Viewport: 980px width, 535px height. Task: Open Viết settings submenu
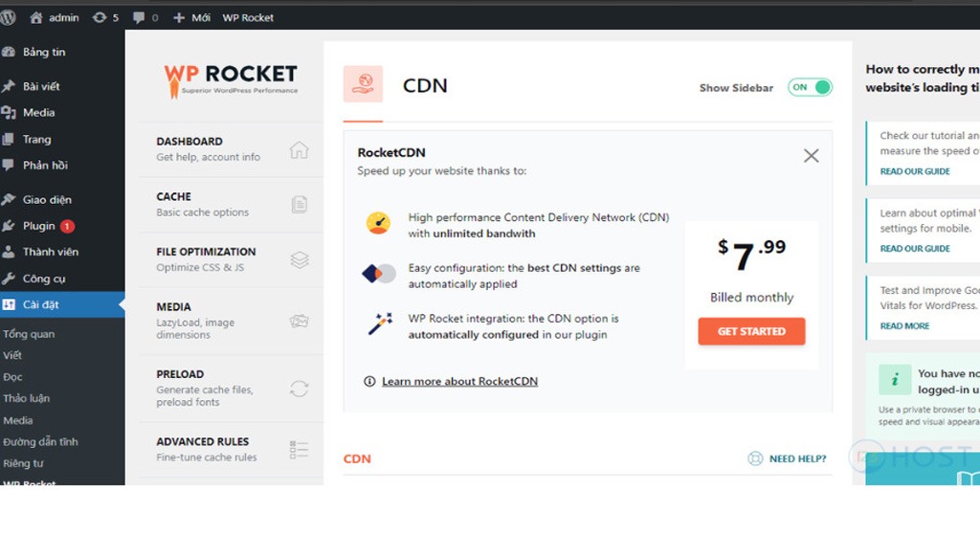(x=11, y=355)
